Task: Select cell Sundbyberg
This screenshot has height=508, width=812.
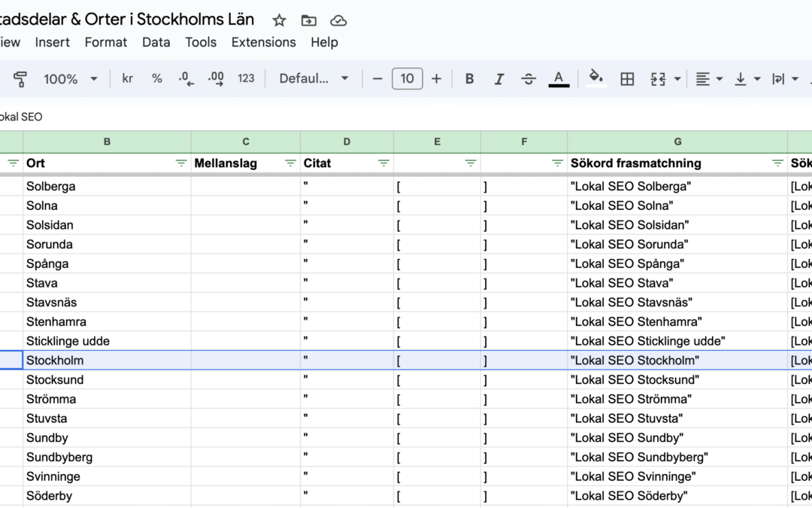Action: coord(108,458)
